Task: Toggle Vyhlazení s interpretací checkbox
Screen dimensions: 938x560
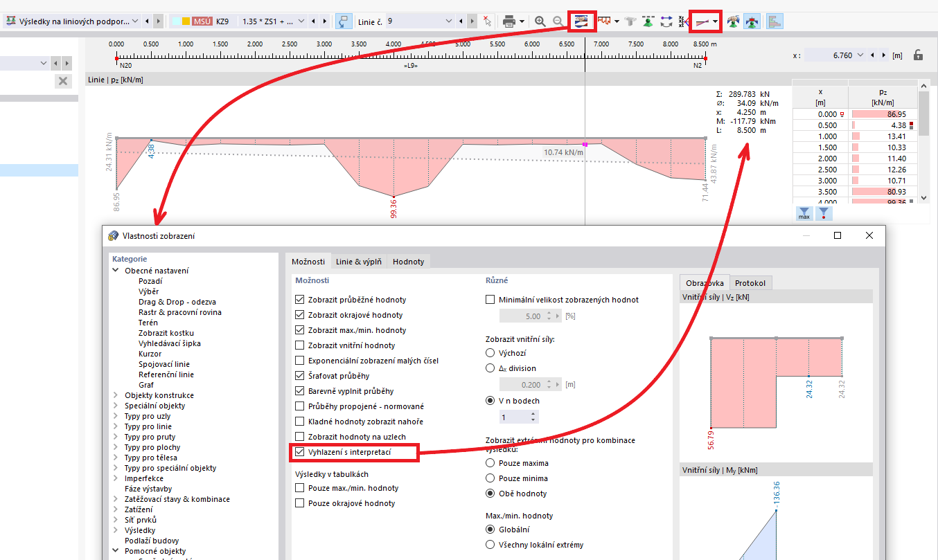Action: [x=299, y=452]
